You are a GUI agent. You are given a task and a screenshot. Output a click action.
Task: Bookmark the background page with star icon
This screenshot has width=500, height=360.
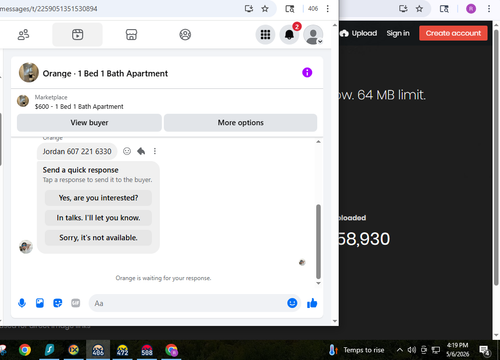(419, 9)
